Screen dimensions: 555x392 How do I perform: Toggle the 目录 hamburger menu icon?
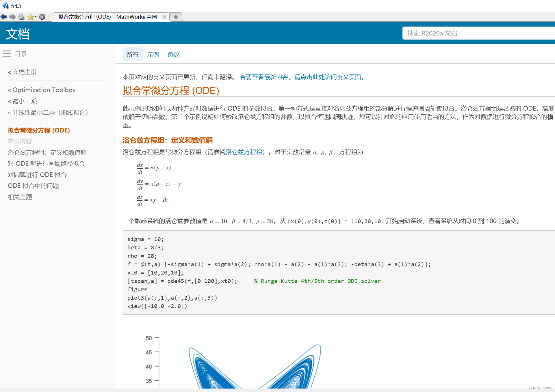tap(7, 54)
